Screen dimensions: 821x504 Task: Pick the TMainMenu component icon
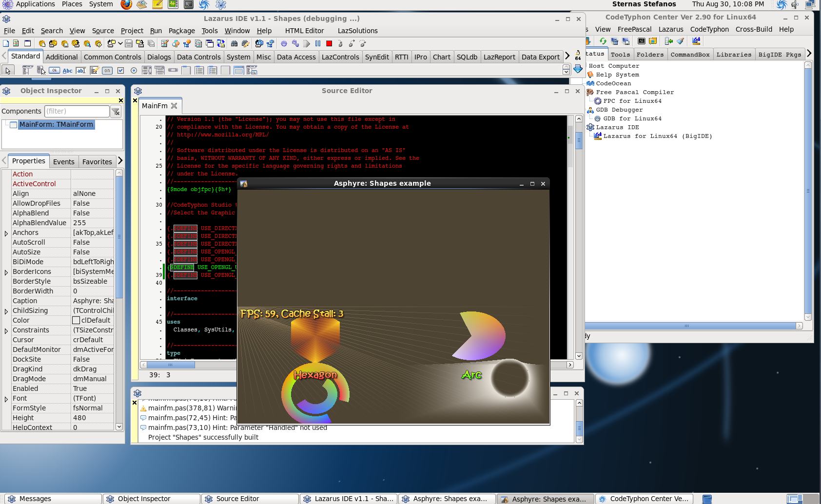(x=28, y=70)
